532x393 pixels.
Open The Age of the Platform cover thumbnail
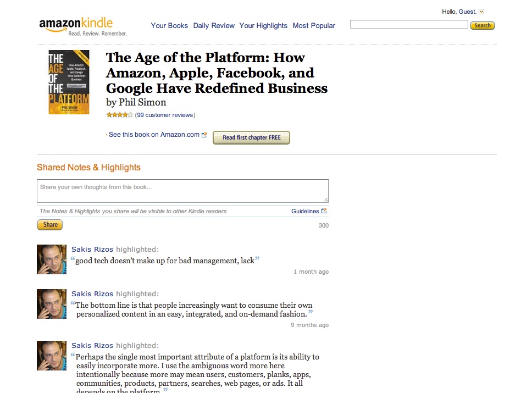point(69,82)
